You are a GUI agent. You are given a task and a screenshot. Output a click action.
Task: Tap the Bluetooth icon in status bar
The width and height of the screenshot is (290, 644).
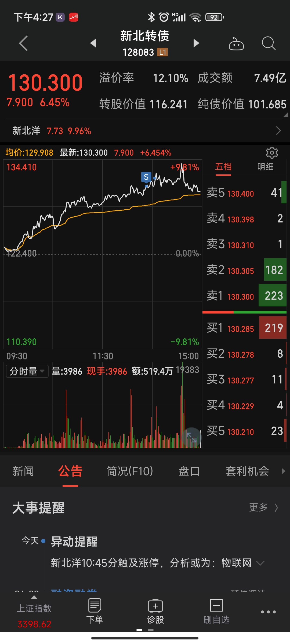tap(151, 17)
